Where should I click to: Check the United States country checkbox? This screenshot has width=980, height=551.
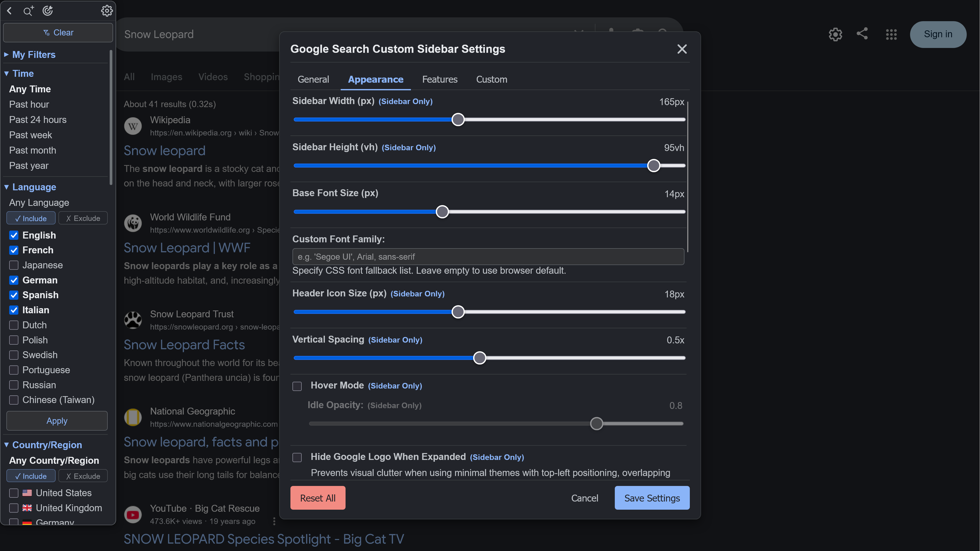[14, 493]
